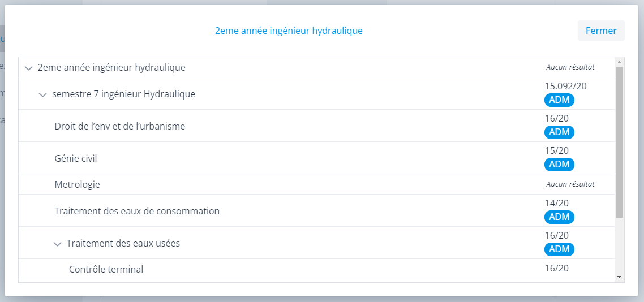Click the ADM badge for Génie civil
The image size is (644, 302).
[559, 165]
